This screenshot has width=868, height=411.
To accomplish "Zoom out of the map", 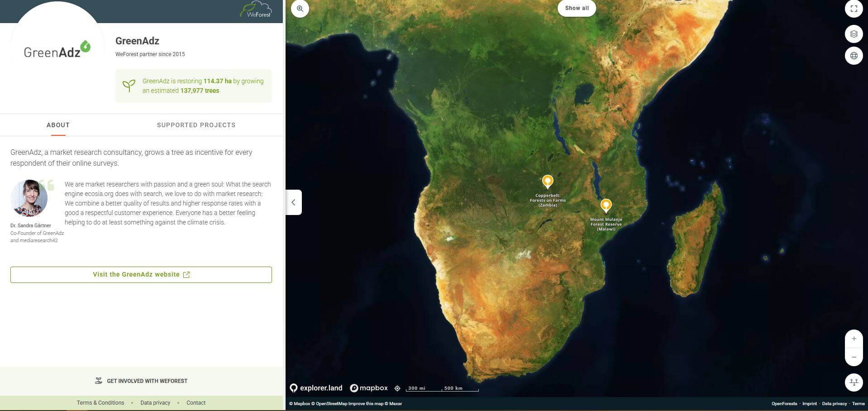I will click(x=854, y=357).
